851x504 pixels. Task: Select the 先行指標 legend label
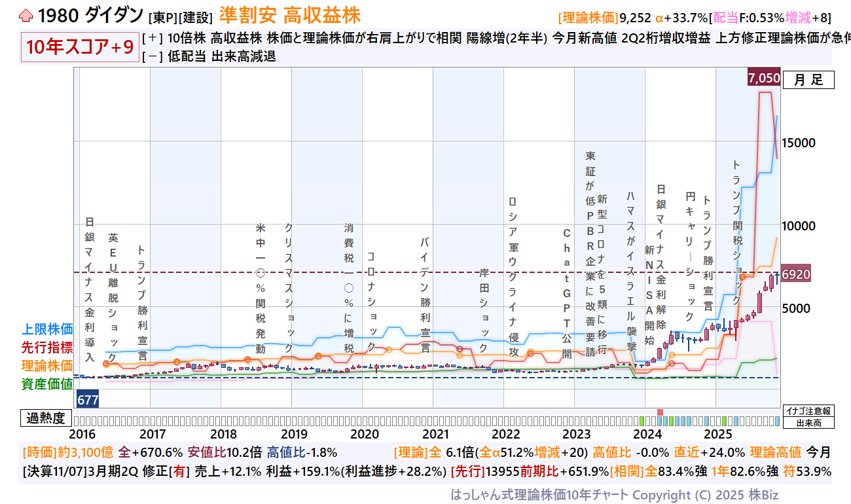[47, 347]
